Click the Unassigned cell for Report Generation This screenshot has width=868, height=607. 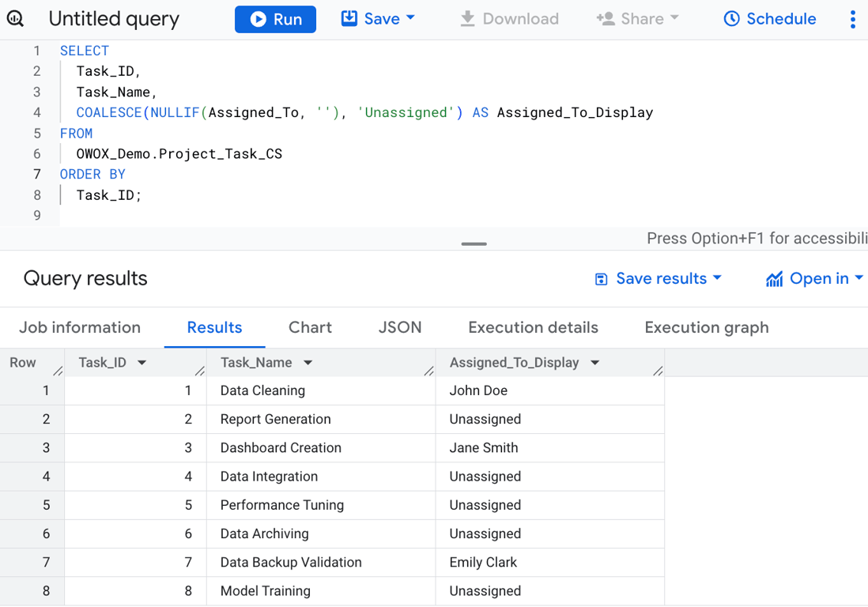550,420
